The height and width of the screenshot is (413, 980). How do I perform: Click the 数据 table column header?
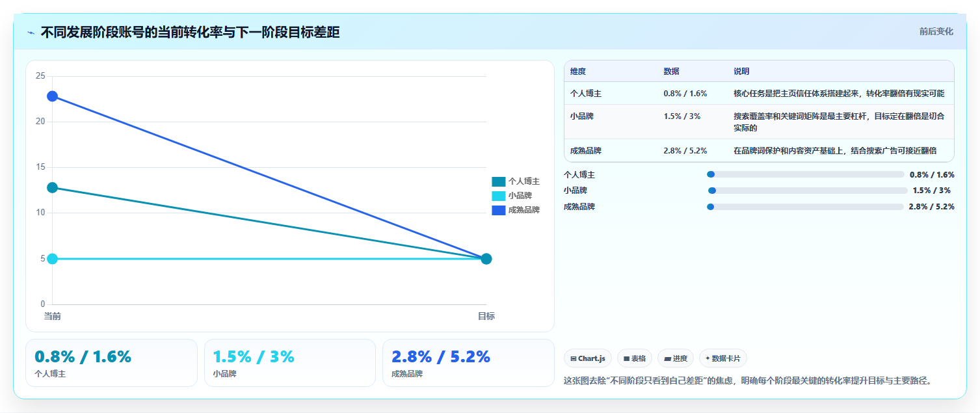[672, 72]
